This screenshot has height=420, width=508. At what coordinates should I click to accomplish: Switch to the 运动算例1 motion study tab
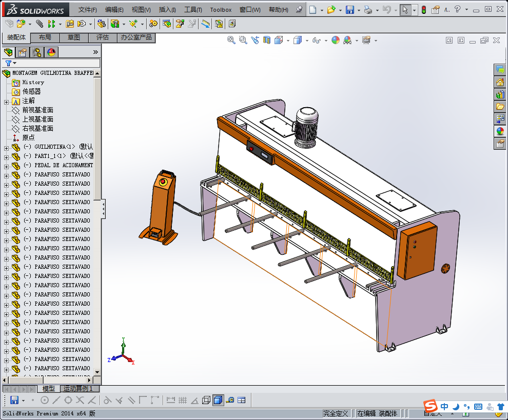coord(78,389)
